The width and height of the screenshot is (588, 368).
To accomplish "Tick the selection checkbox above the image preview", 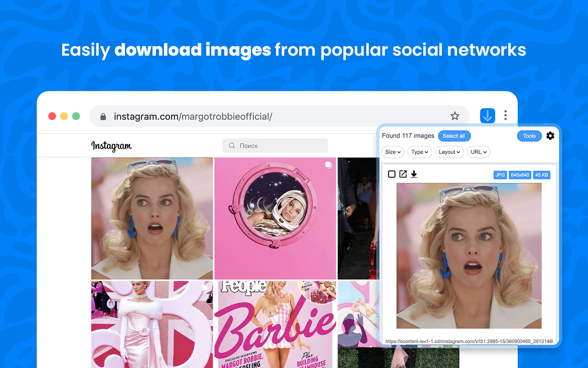I will (x=391, y=174).
